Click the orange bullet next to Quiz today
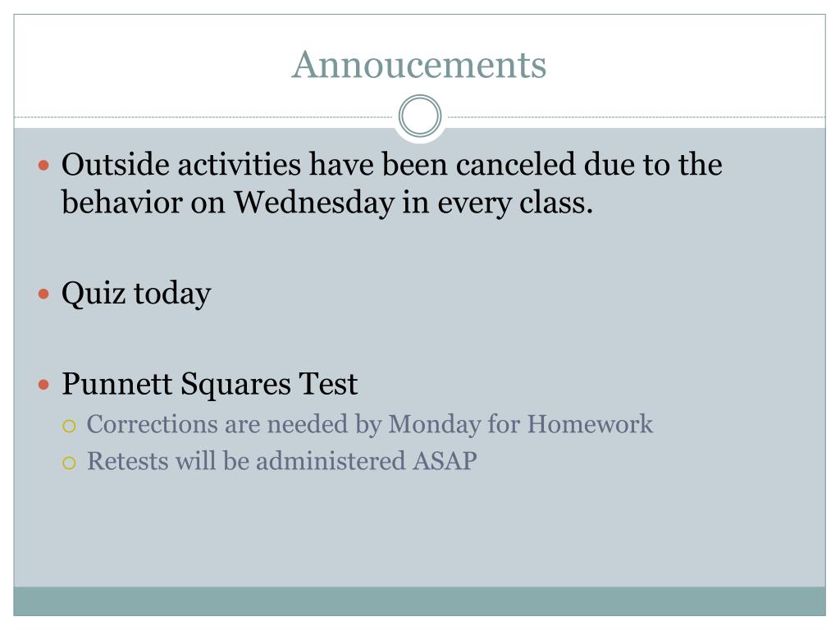840x630 pixels. click(44, 294)
